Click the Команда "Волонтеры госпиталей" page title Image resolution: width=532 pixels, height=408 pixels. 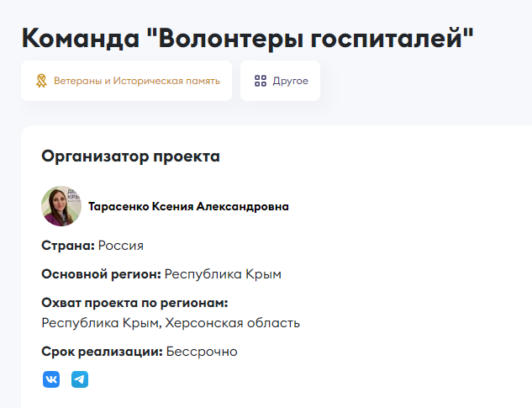tap(248, 38)
